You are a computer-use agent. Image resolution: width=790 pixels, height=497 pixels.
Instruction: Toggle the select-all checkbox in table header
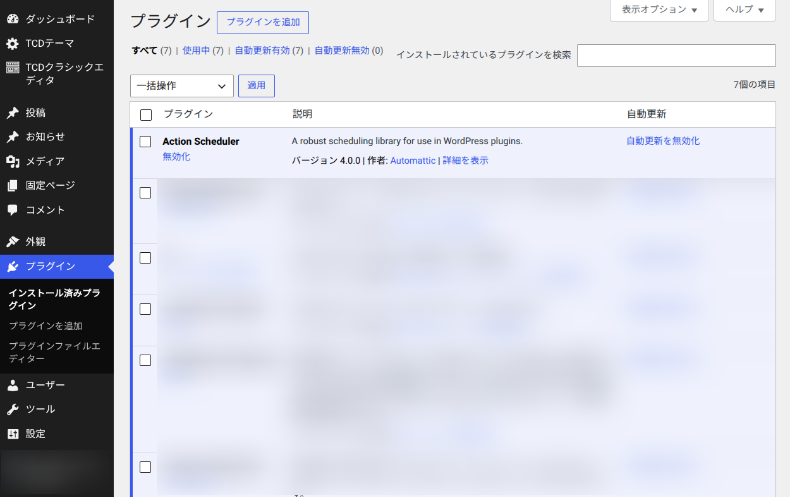[x=146, y=115]
